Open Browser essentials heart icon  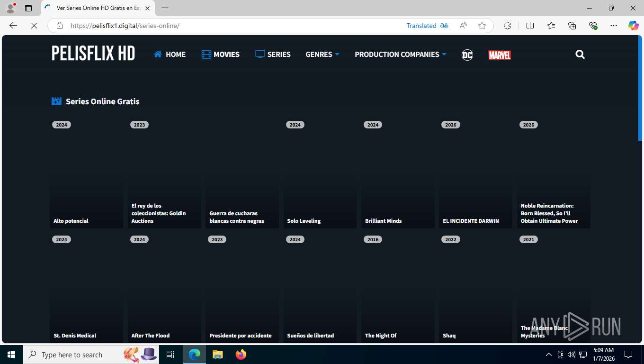(x=593, y=26)
